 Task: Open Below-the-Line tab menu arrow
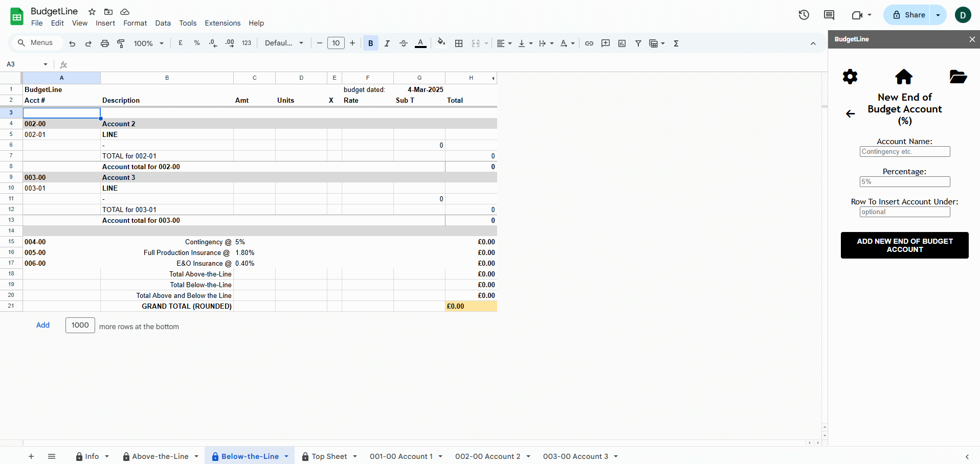point(286,456)
